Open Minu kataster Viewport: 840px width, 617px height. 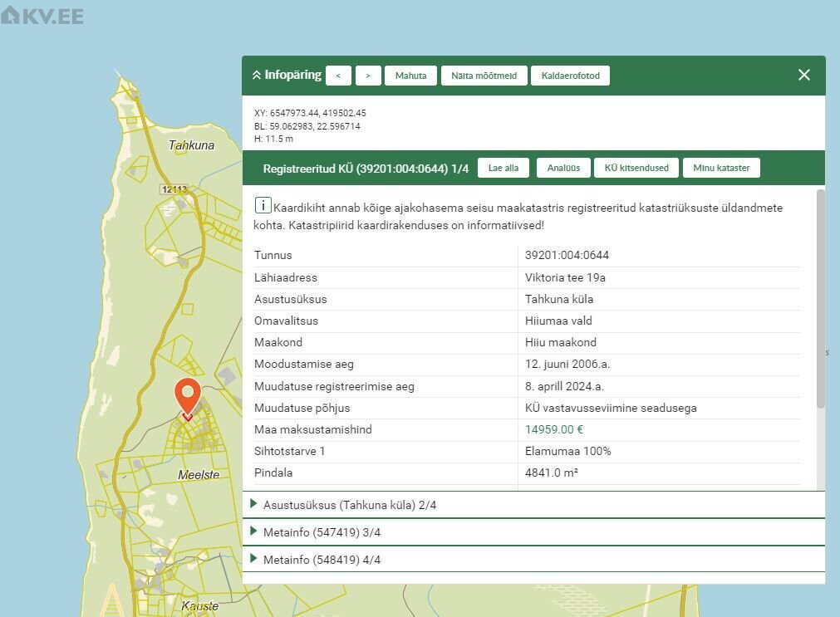(721, 168)
